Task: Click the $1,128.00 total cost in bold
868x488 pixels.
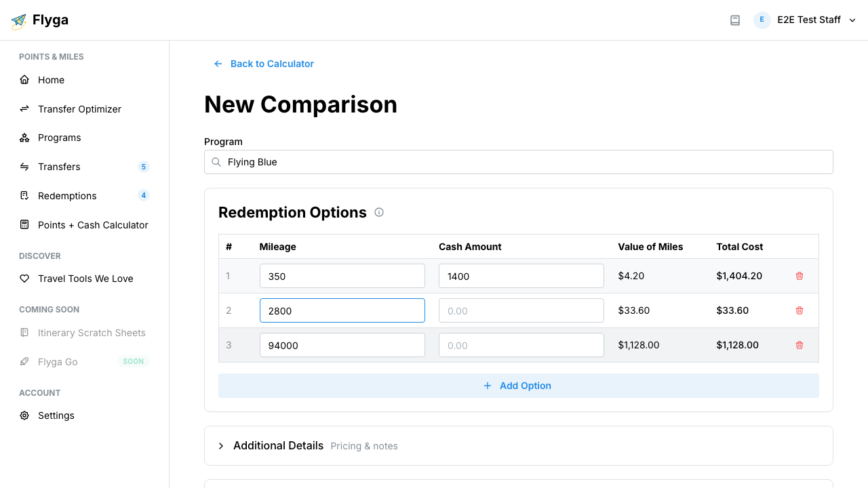Action: pos(738,345)
